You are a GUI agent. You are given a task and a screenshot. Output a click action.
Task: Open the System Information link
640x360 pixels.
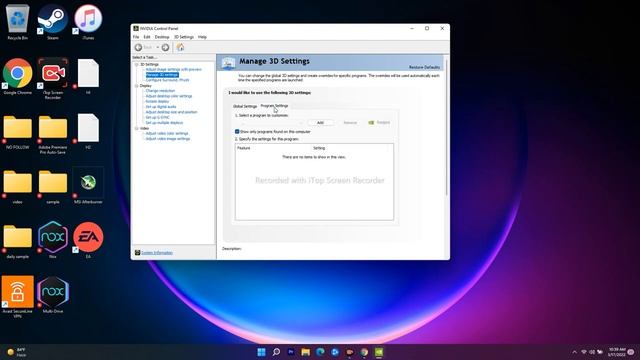coord(157,253)
